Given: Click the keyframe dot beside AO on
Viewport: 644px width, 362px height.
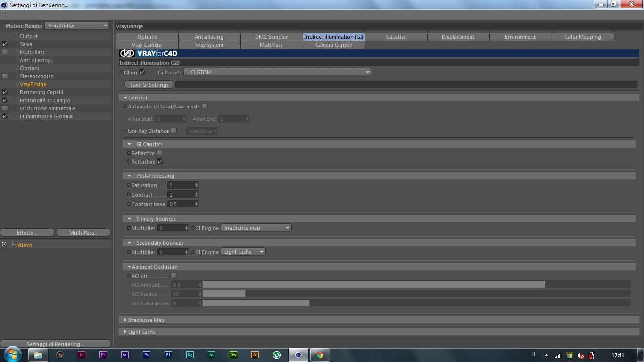Looking at the screenshot, I should pos(129,276).
